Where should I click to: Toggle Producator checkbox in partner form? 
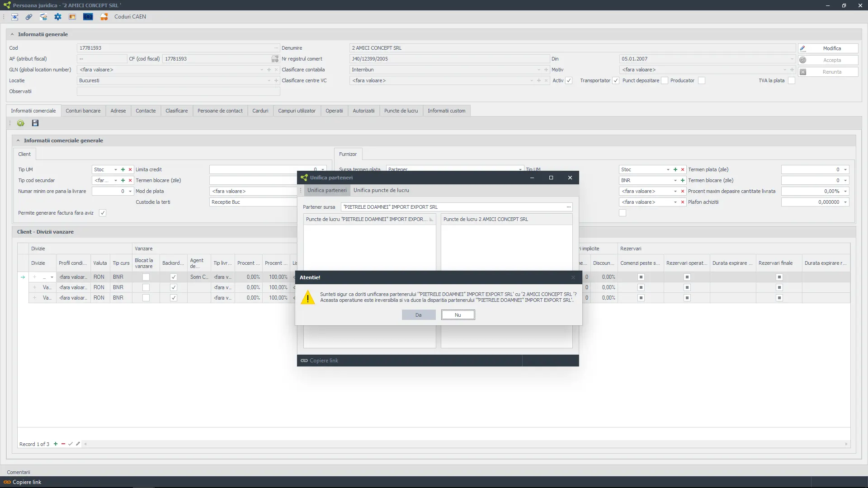703,80
